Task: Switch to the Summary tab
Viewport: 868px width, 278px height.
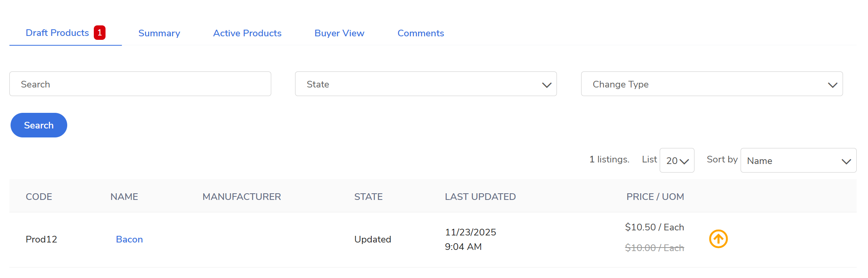Action: pyautogui.click(x=159, y=34)
